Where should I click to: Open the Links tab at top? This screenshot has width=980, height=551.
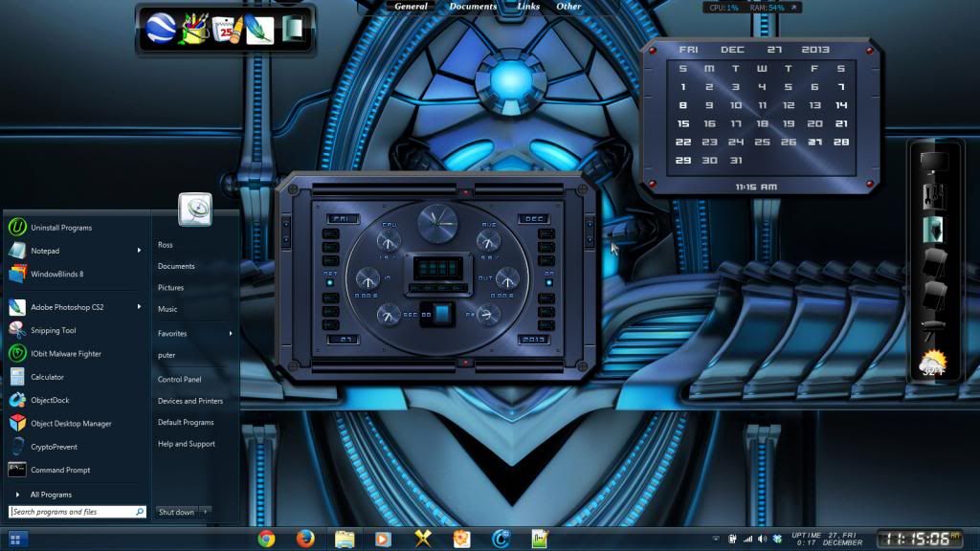pos(528,7)
